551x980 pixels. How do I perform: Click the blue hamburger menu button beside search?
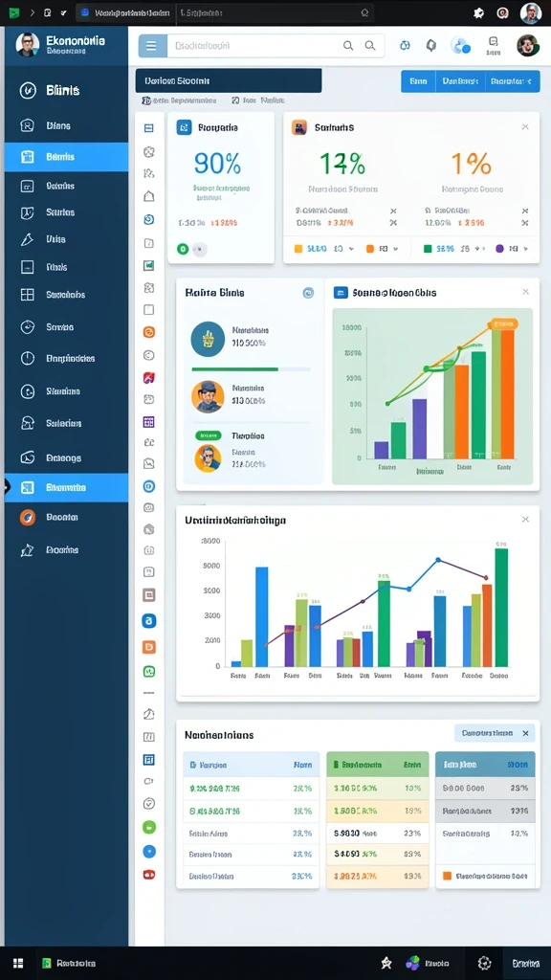[x=152, y=46]
